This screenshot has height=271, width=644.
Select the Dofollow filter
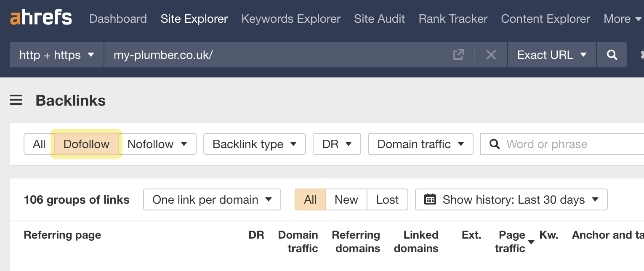point(86,144)
